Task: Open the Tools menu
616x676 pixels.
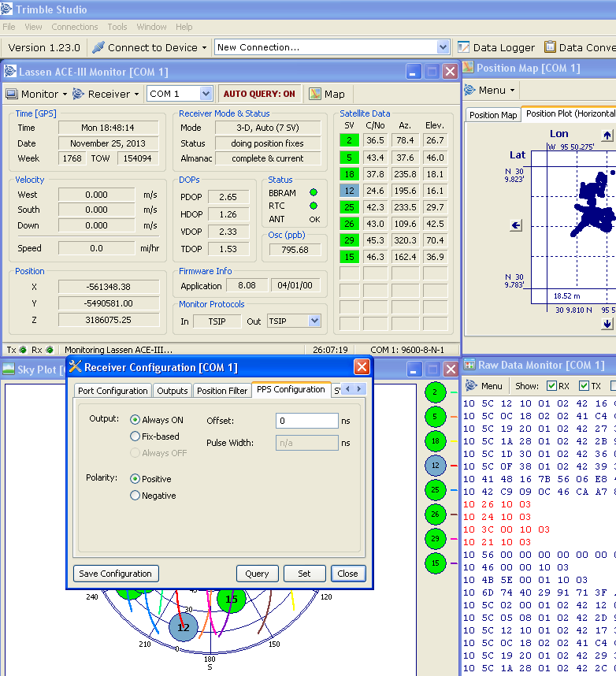Action: pos(117,27)
